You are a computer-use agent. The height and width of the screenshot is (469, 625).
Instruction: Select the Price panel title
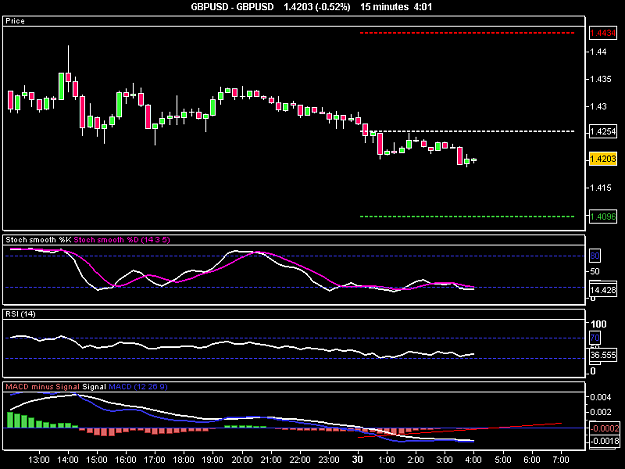15,21
